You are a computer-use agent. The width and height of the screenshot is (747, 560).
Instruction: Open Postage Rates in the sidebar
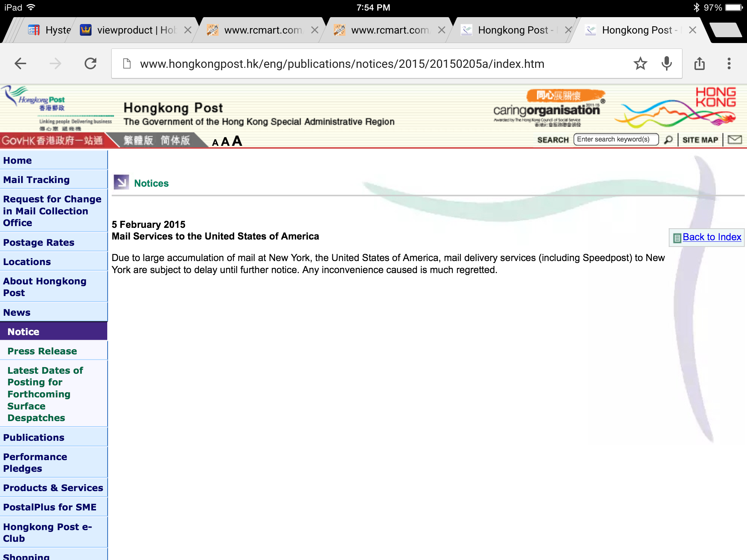[54, 242]
